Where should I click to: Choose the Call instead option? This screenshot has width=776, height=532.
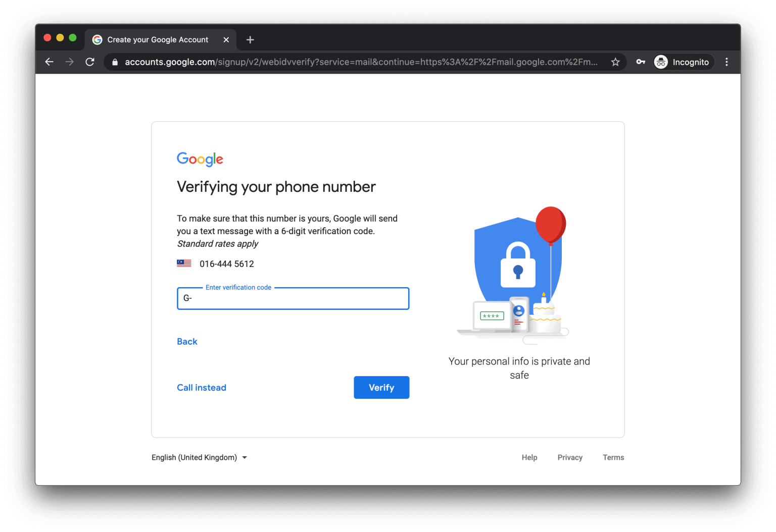click(202, 388)
